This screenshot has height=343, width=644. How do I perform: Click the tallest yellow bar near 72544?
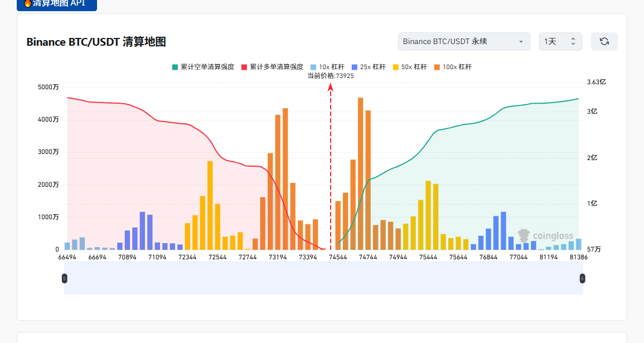point(210,205)
